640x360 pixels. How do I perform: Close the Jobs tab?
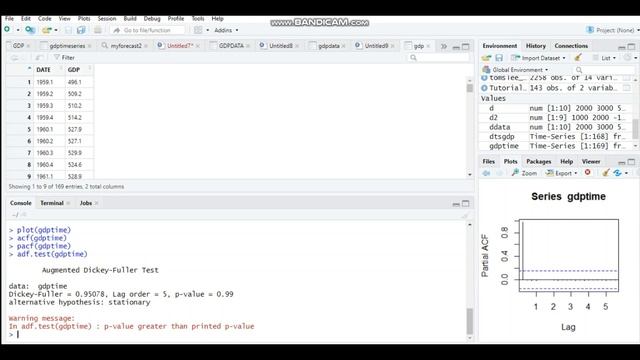(96, 203)
